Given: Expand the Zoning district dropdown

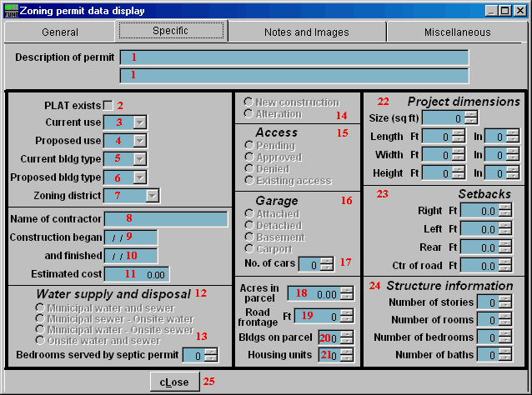Looking at the screenshot, I should pyautogui.click(x=152, y=196).
